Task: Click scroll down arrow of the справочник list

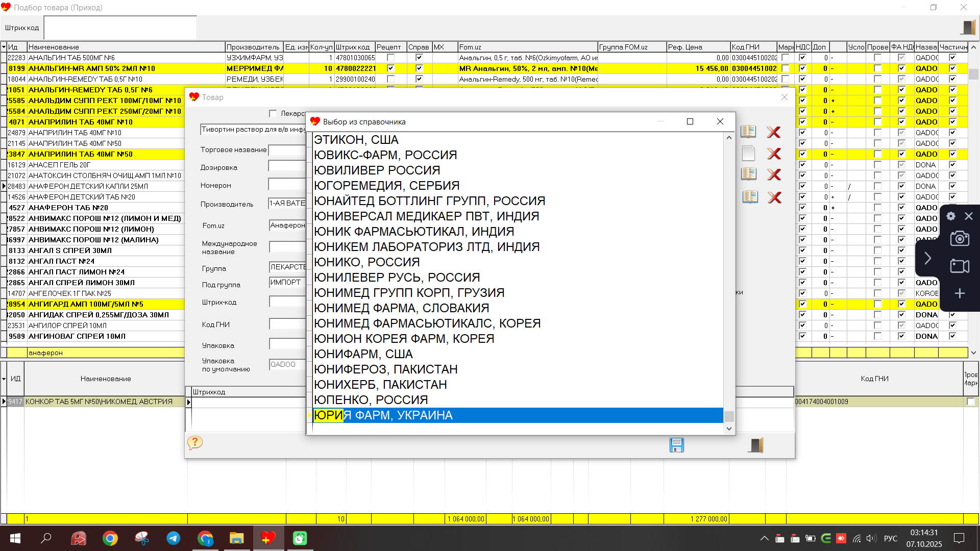Action: coord(729,429)
